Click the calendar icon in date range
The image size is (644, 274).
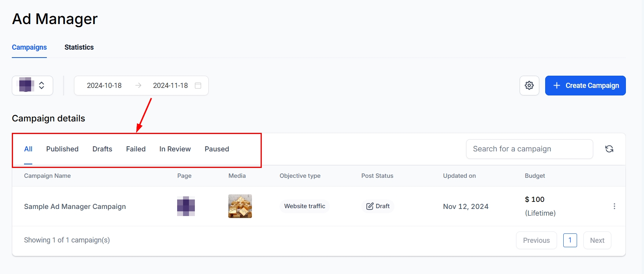[x=198, y=86]
